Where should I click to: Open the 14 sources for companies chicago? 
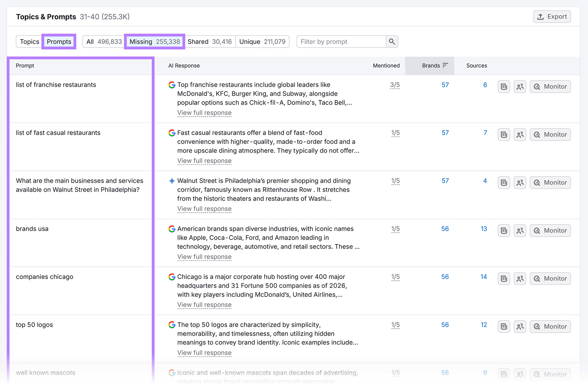(484, 277)
